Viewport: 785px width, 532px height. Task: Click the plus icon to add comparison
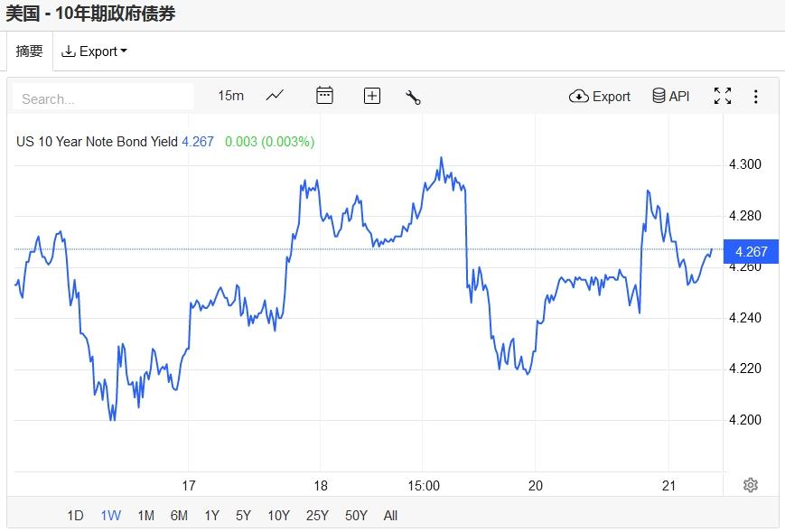click(372, 96)
